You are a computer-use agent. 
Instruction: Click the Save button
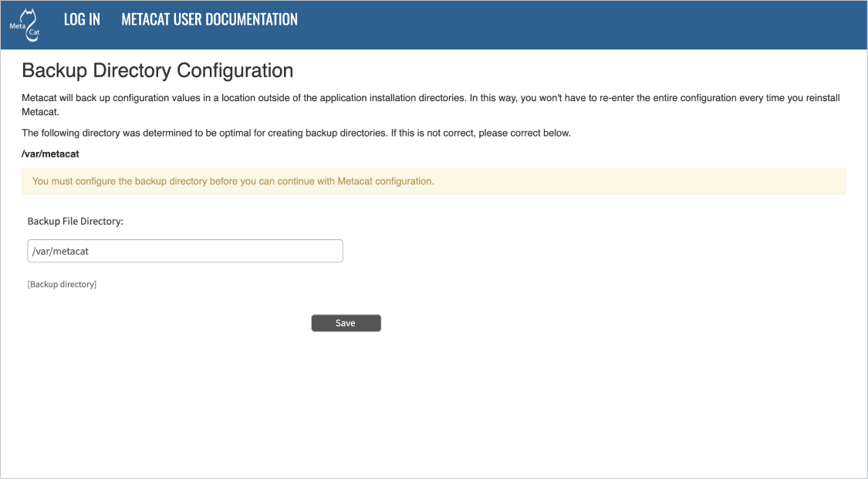click(346, 322)
